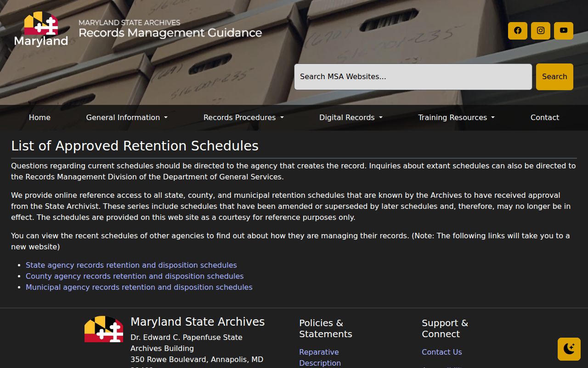Image resolution: width=588 pixels, height=368 pixels.
Task: Expand the General Information dropdown
Action: click(127, 118)
